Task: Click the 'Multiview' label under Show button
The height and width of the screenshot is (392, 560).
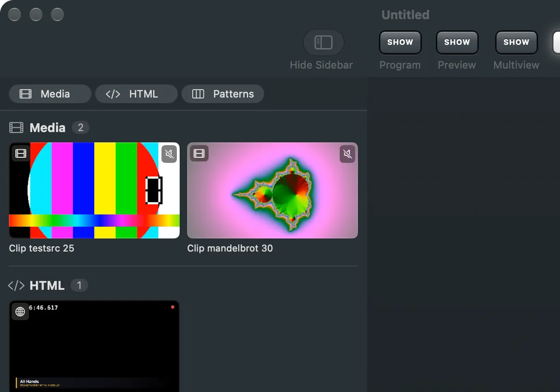Action: coord(516,65)
